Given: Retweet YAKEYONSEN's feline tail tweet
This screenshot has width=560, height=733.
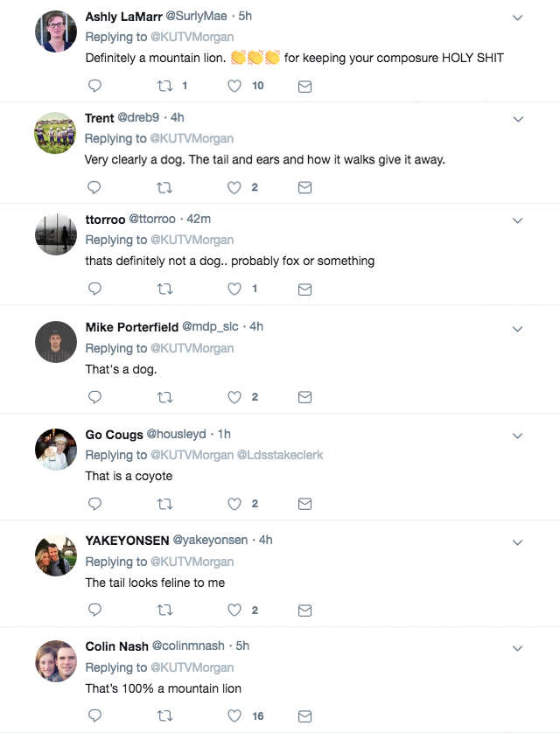Looking at the screenshot, I should pyautogui.click(x=164, y=611).
